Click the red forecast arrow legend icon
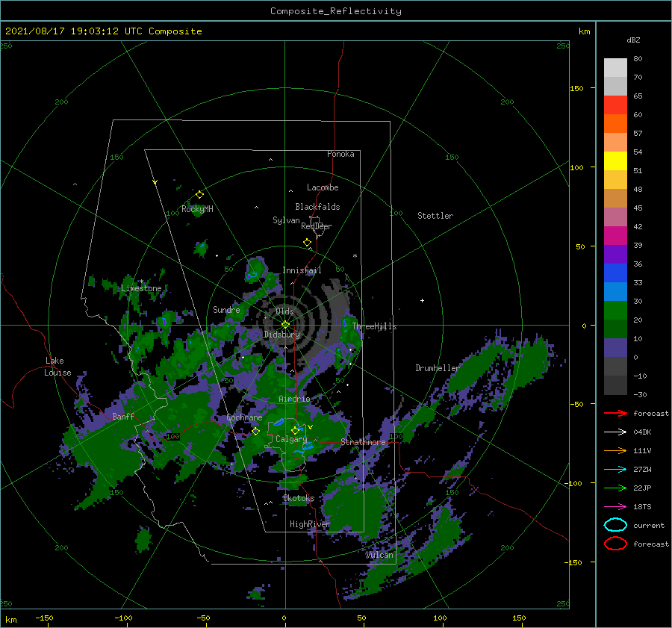The image size is (672, 628). coord(615,413)
